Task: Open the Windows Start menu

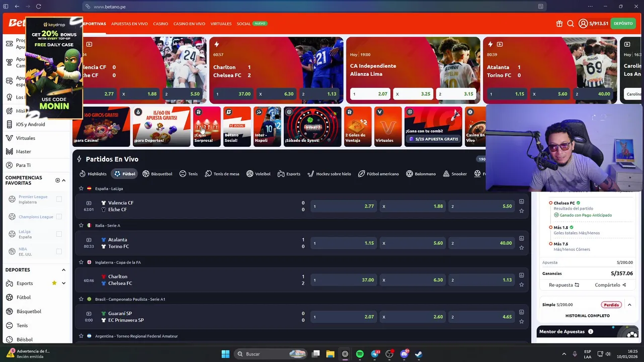Action: (x=225, y=354)
